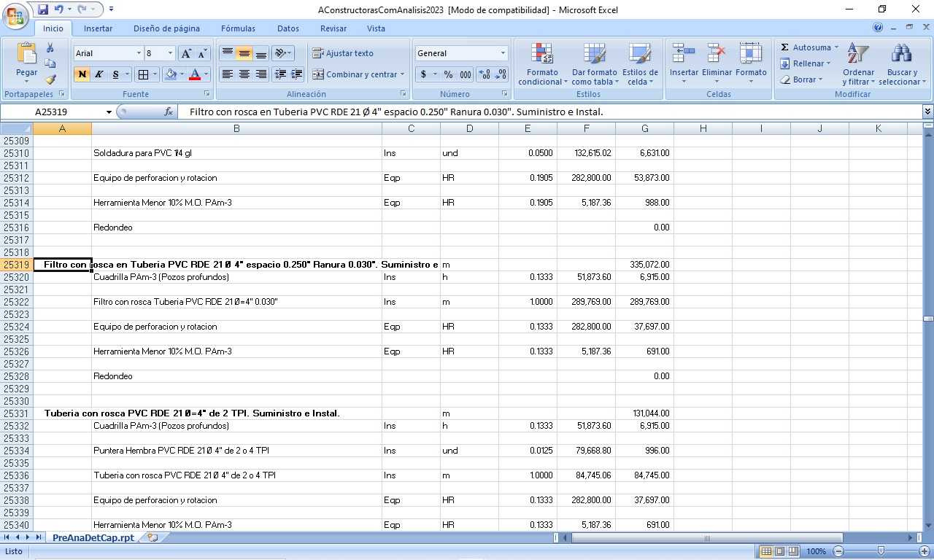This screenshot has height=560, width=934.
Task: Undo the last action
Action: click(x=58, y=9)
